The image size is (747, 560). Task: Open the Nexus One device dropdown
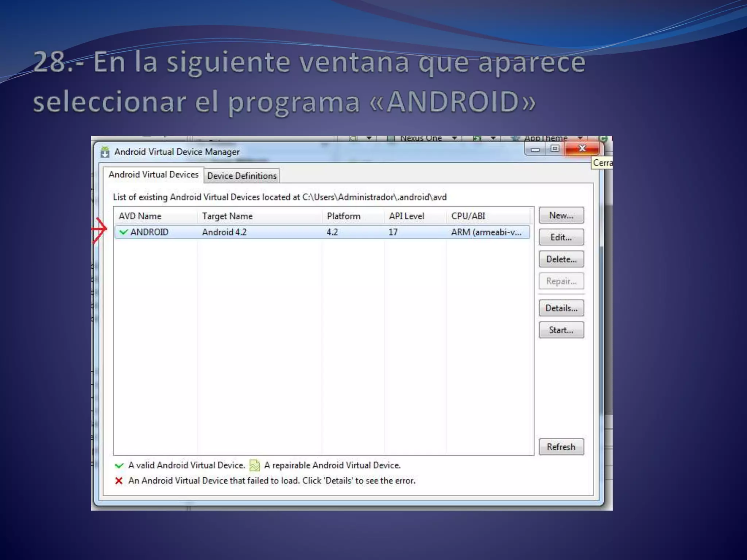coord(454,138)
